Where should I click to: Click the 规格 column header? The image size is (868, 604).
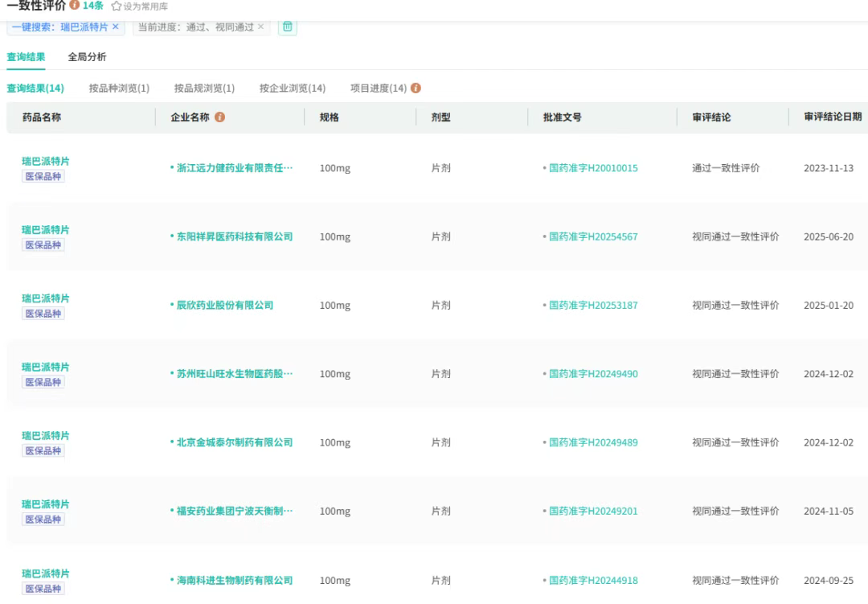[x=329, y=117]
